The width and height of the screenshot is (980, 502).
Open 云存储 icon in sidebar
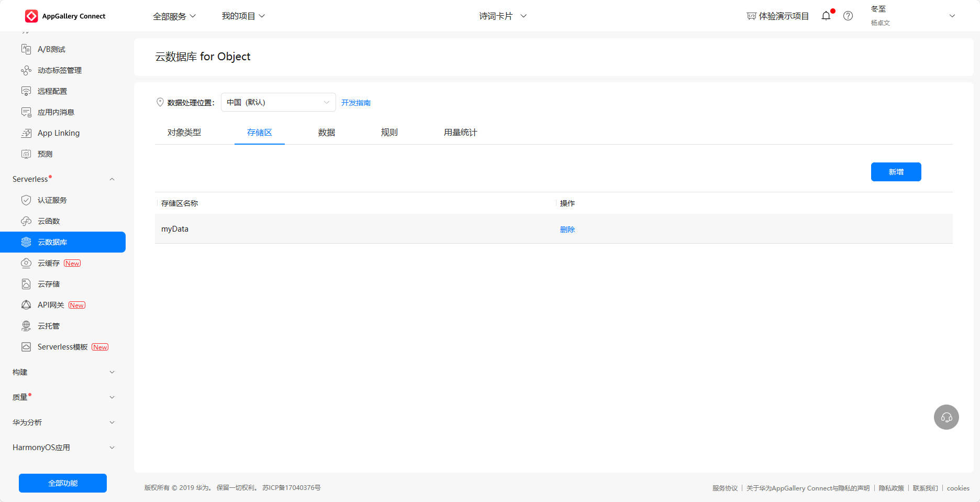[26, 284]
